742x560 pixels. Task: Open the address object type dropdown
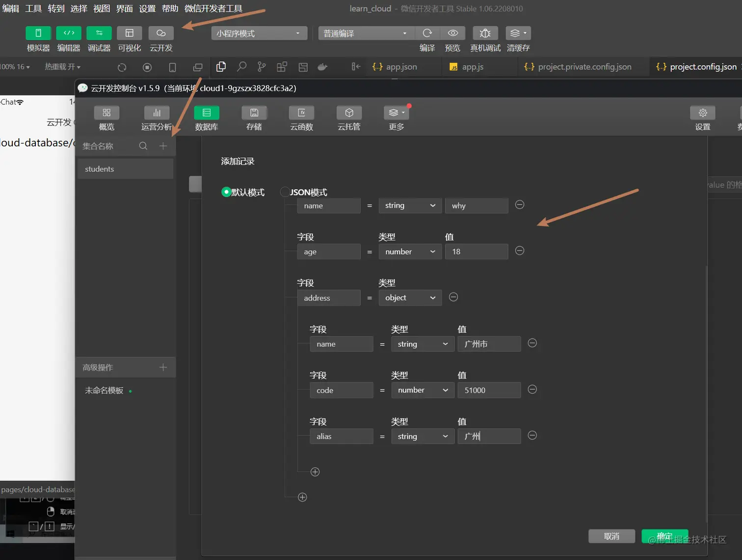pos(410,298)
